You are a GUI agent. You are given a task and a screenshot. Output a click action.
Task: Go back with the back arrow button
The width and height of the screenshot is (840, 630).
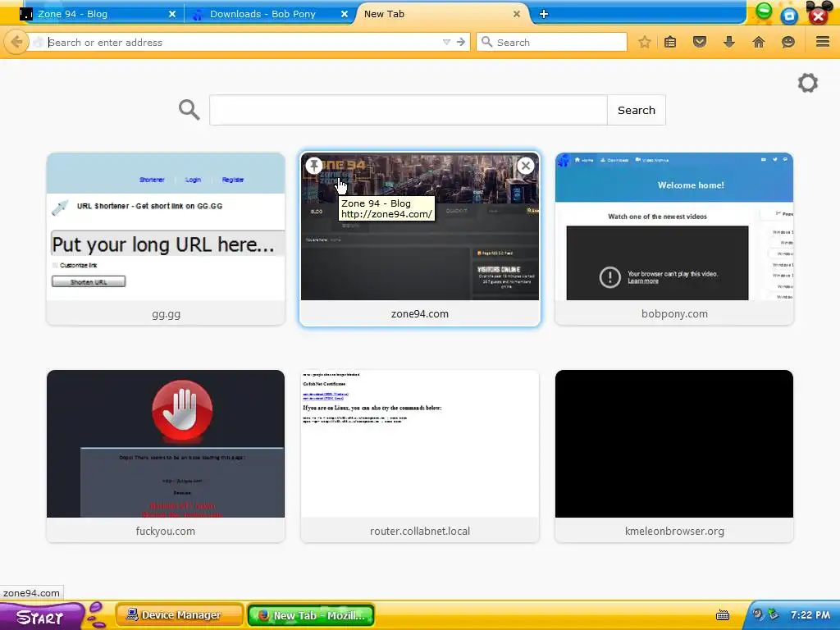(x=16, y=42)
